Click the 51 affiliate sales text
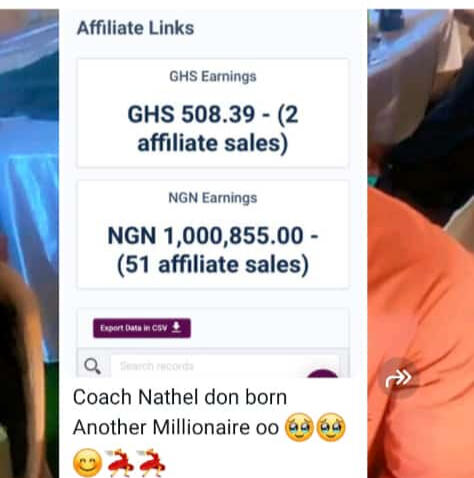 point(213,265)
